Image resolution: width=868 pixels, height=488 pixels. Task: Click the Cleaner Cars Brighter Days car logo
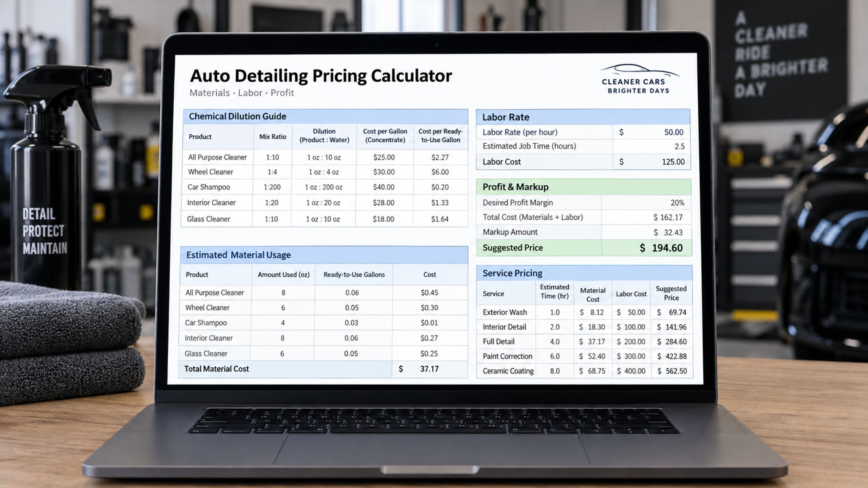click(x=639, y=79)
